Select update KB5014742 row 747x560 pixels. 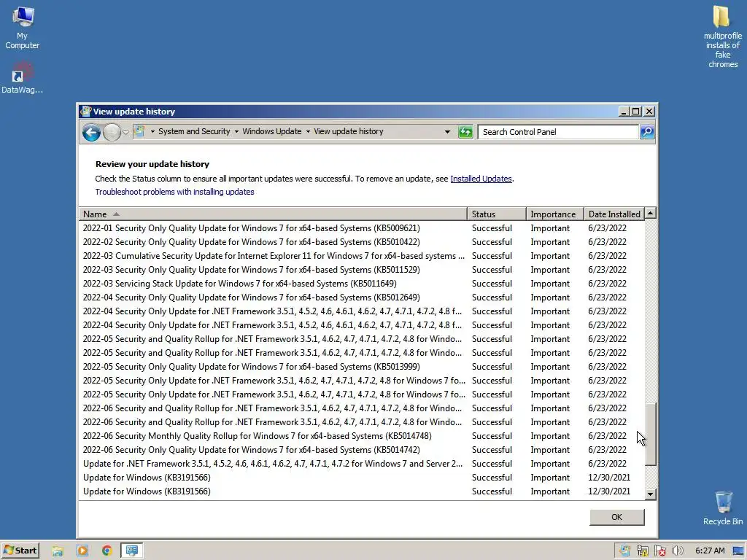click(362, 449)
